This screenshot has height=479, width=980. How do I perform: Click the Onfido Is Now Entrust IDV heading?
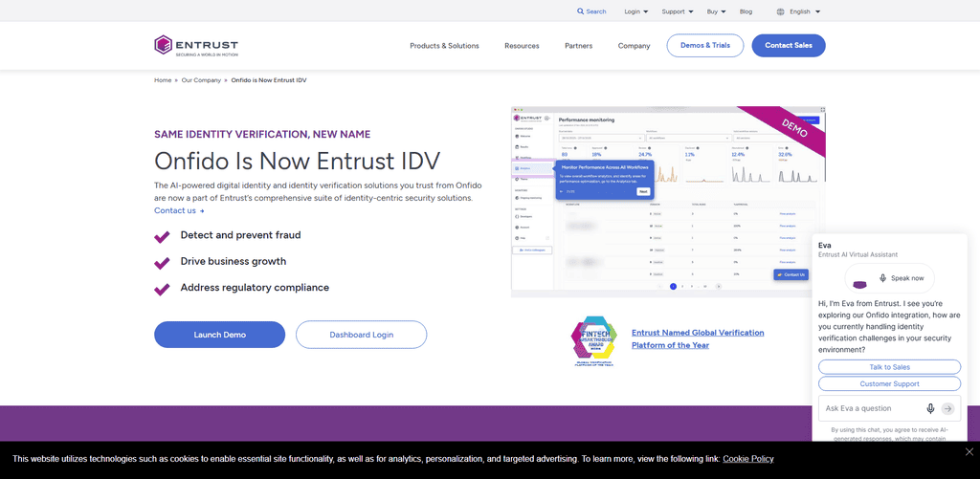(298, 161)
